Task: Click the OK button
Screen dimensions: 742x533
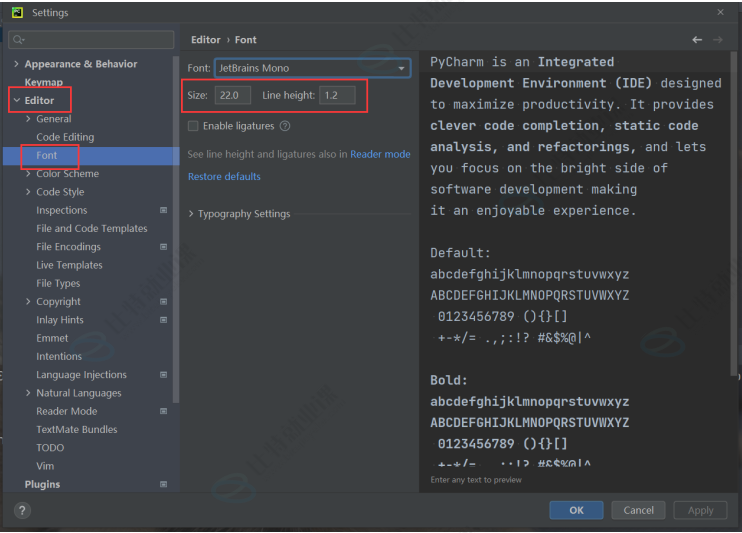Action: 576,510
